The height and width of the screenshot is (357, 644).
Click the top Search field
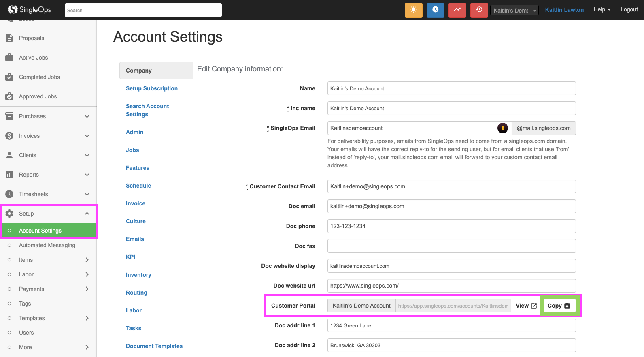[x=143, y=10]
